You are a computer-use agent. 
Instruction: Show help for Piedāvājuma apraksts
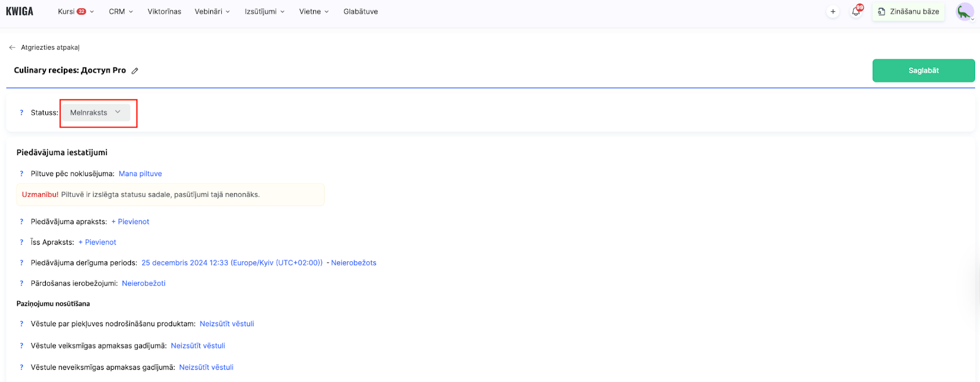21,222
